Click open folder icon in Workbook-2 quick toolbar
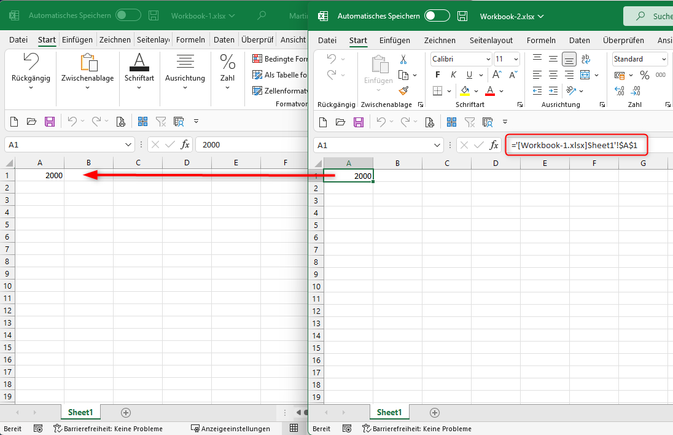The width and height of the screenshot is (673, 435). 340,122
